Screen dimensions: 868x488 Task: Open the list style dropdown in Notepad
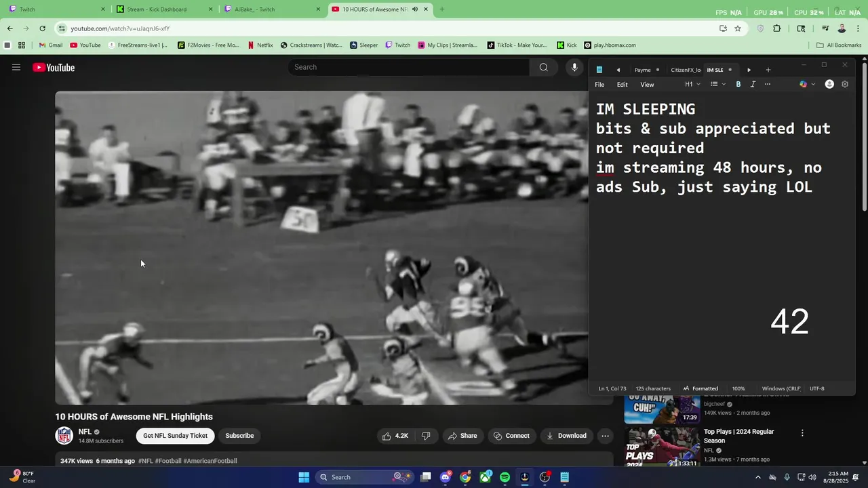coord(717,84)
